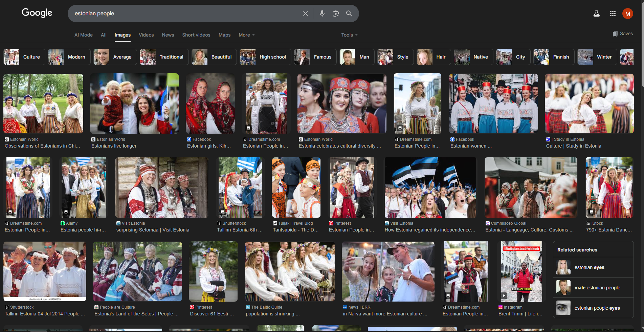The width and height of the screenshot is (644, 332).
Task: Clear the search box with the X icon
Action: (305, 14)
